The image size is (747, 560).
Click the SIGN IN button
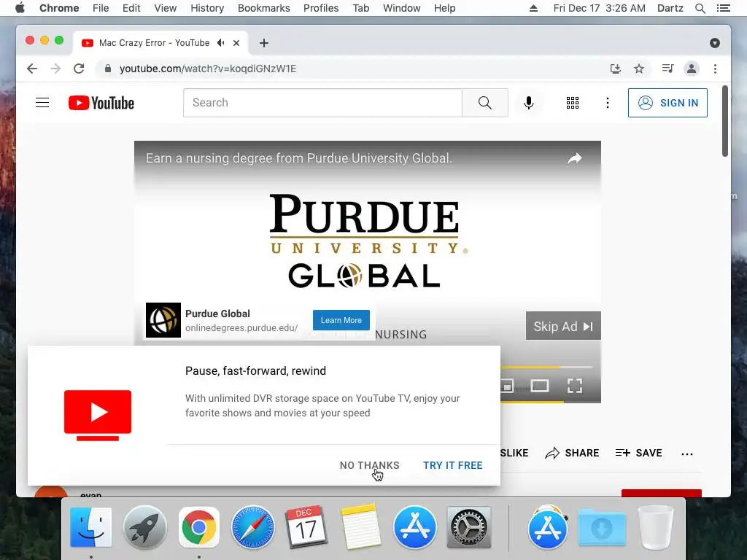point(667,103)
